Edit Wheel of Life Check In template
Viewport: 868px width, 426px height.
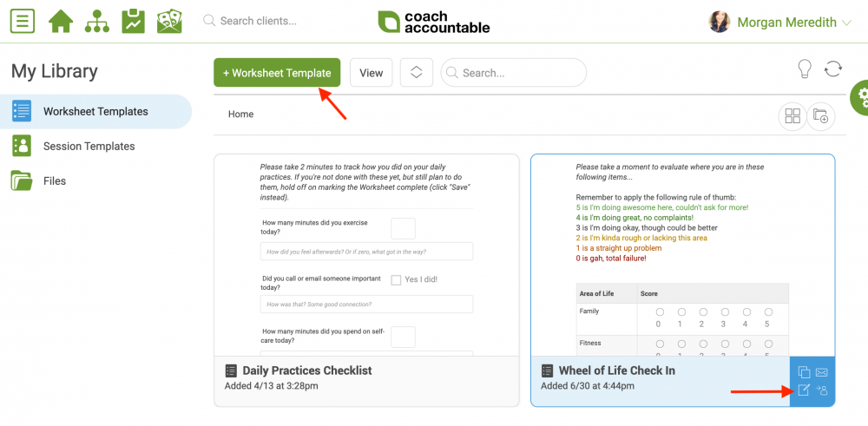[x=804, y=390]
